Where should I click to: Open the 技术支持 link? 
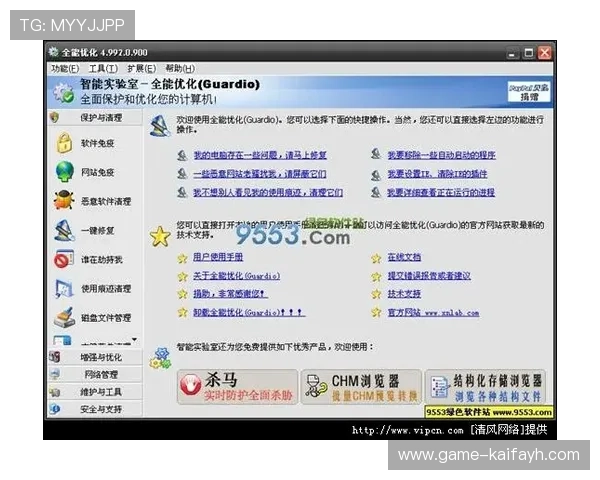coord(404,294)
